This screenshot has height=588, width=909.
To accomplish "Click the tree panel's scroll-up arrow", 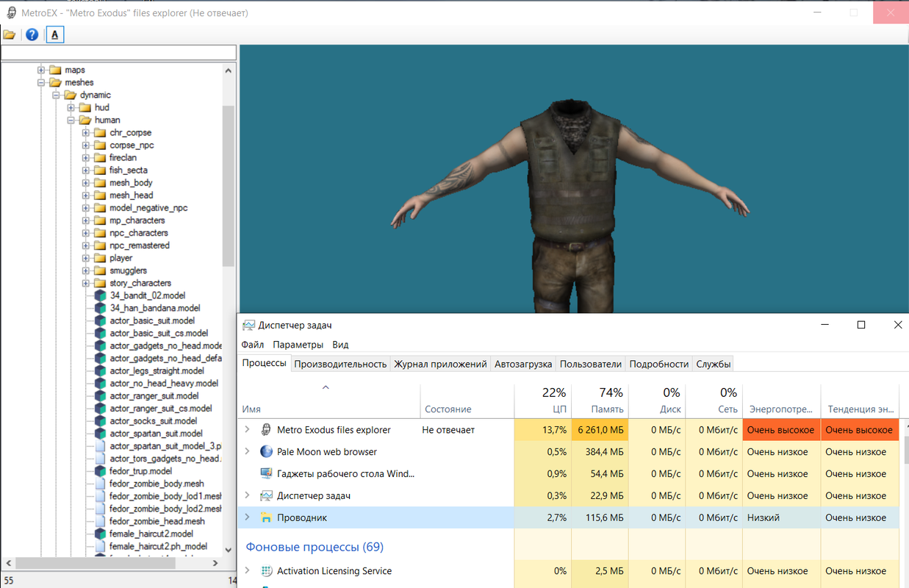I will tap(228, 71).
